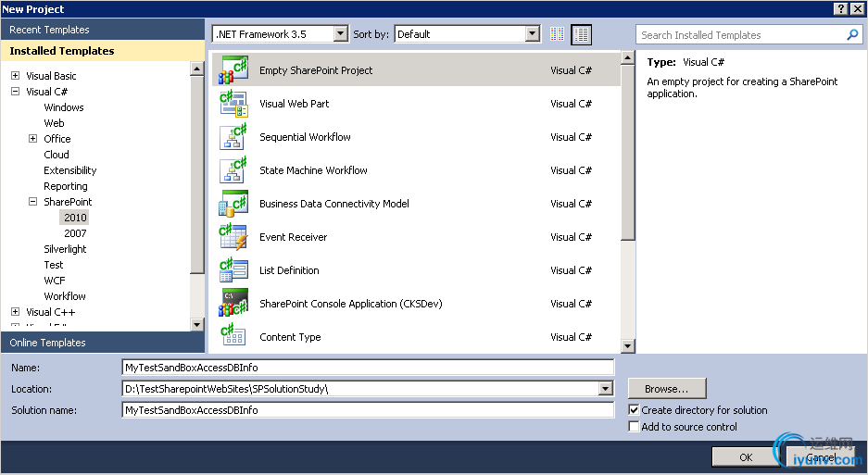
Task: Collapse the Visual C# tree node
Action: [16, 92]
